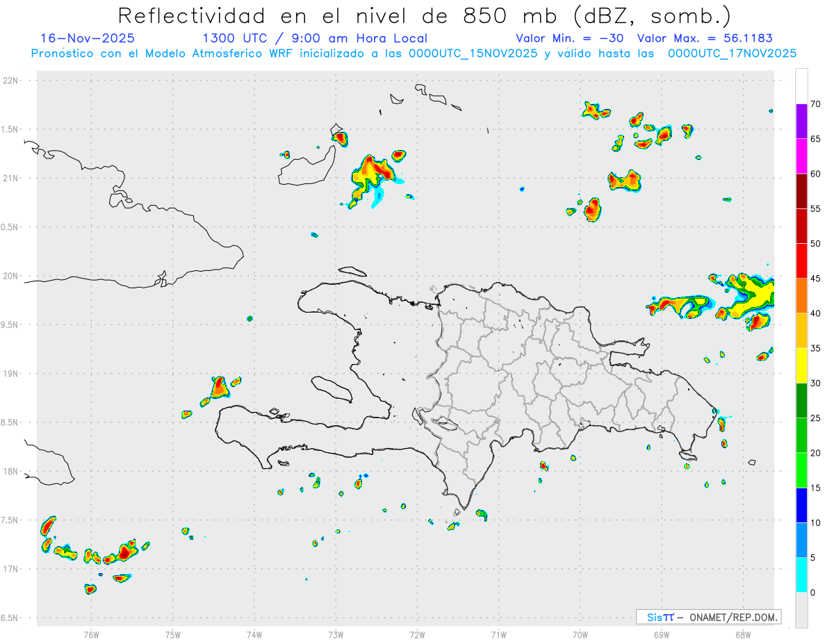Click the '75W' longitude label
Viewport: 834px width, 644px height.
pos(172,634)
